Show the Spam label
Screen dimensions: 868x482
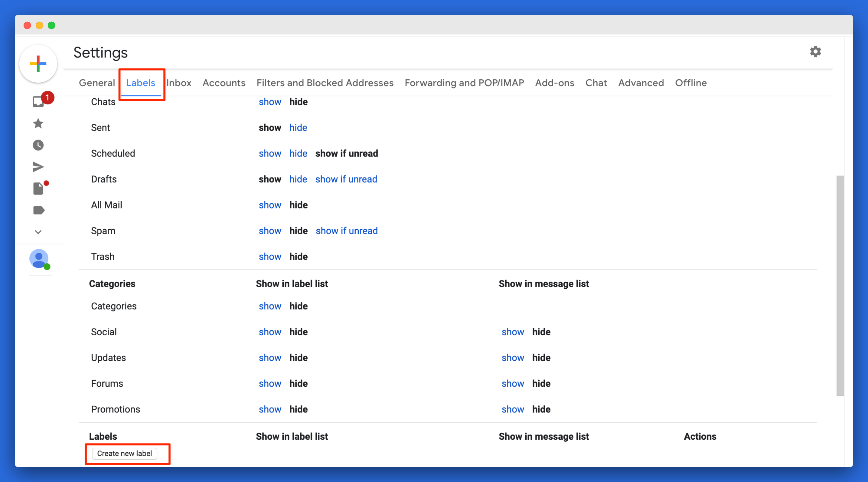click(269, 231)
